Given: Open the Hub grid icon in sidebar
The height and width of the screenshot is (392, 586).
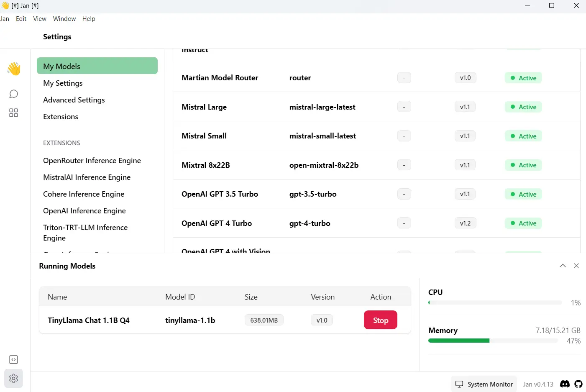Looking at the screenshot, I should tap(13, 113).
